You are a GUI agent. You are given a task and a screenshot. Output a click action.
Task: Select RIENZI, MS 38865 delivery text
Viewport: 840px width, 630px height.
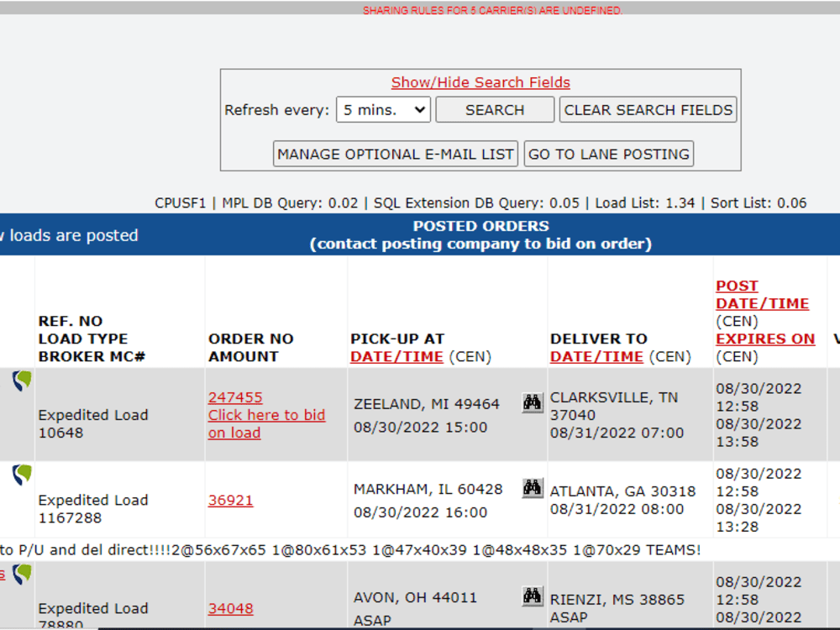(617, 600)
